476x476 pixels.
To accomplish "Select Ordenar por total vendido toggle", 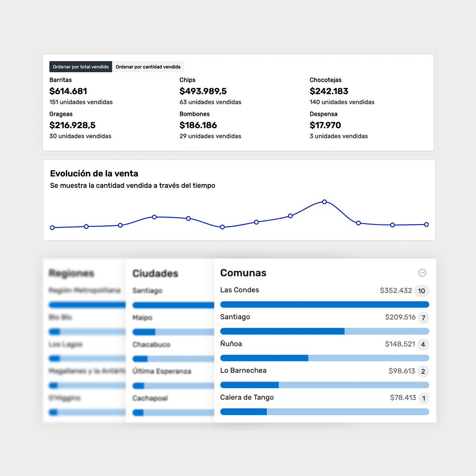I will (81, 67).
